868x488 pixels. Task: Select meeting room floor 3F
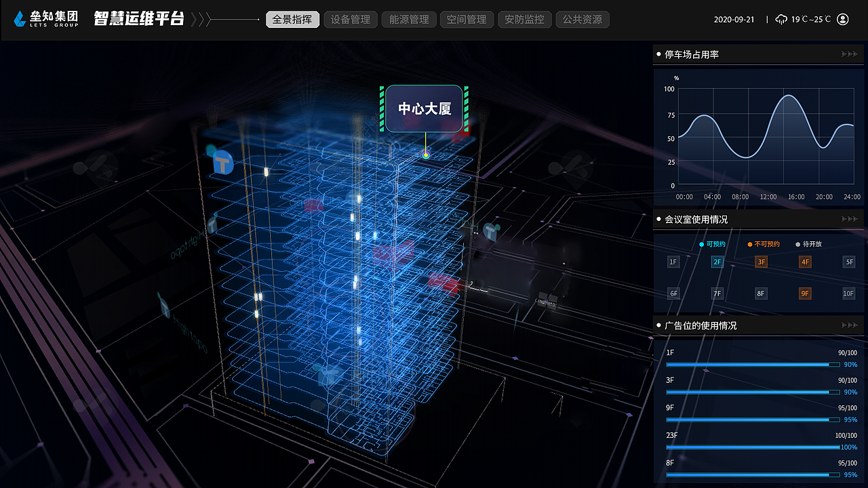pyautogui.click(x=762, y=262)
